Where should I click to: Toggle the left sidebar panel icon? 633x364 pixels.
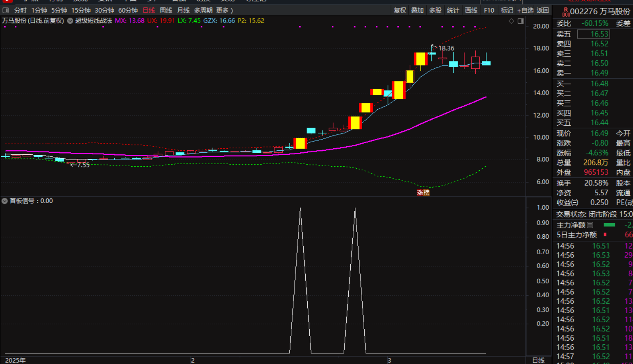[6, 10]
